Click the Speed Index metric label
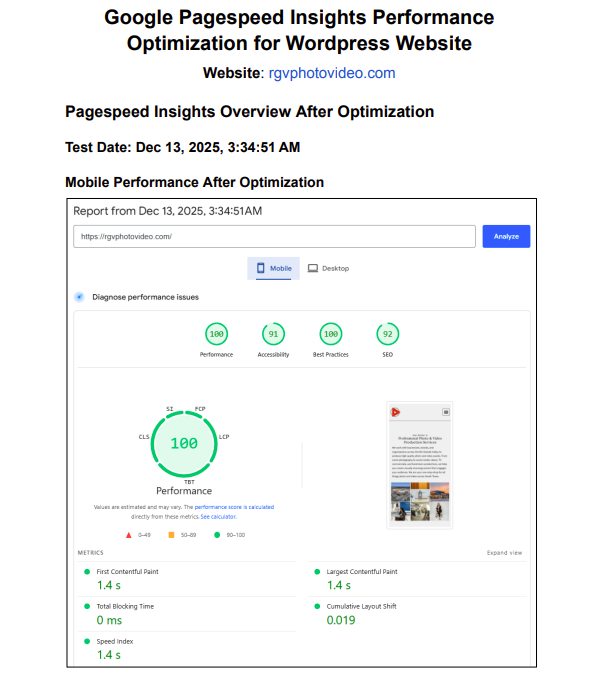 (x=115, y=642)
